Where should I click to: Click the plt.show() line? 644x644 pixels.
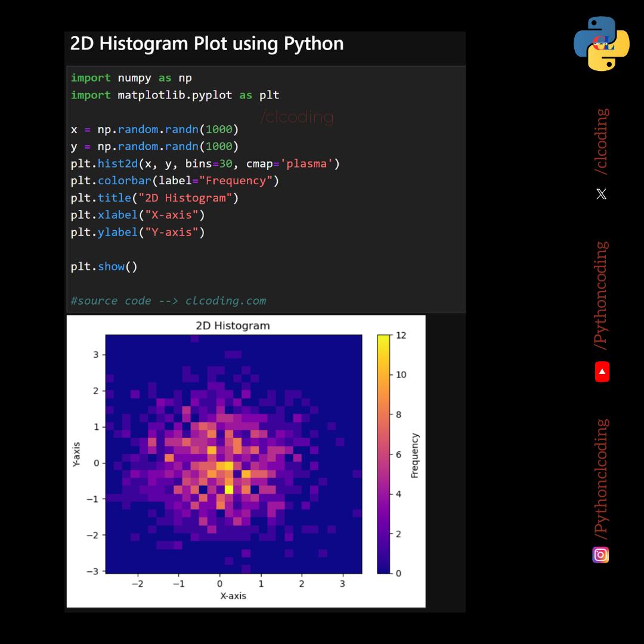(104, 267)
